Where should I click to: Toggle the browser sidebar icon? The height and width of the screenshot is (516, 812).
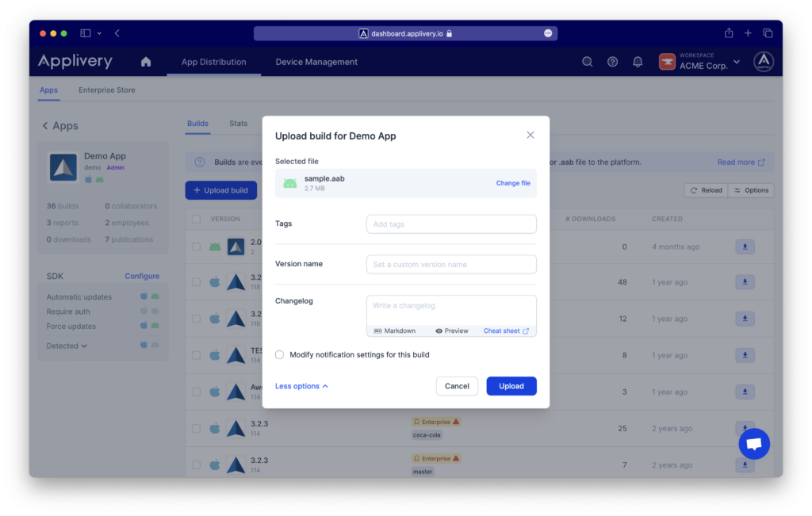click(x=86, y=33)
